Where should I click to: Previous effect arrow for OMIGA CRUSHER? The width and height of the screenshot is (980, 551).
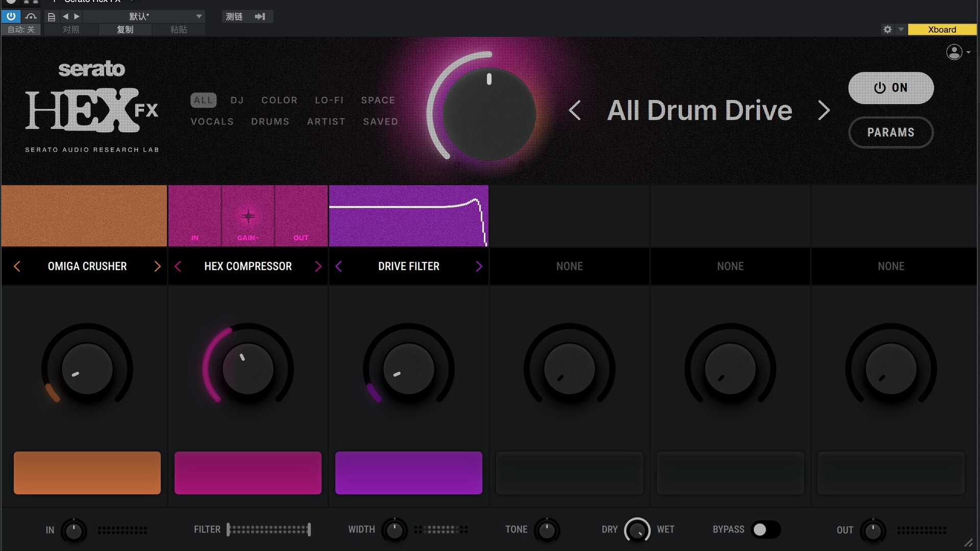(17, 266)
